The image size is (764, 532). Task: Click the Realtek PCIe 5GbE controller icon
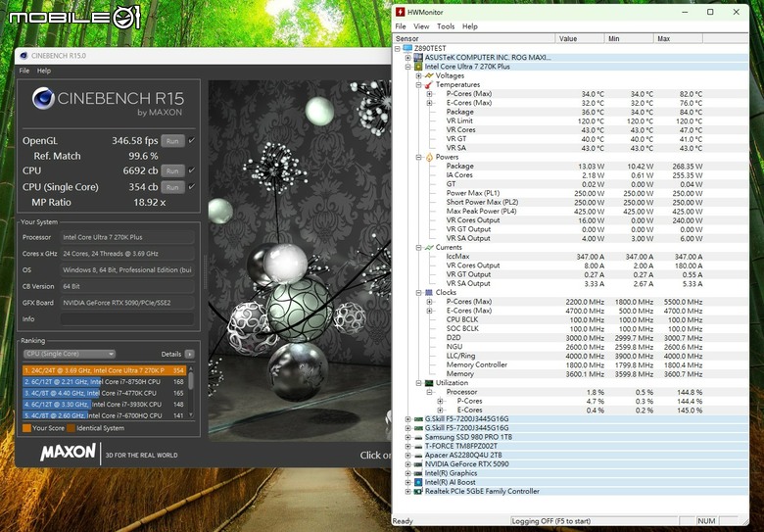pos(418,492)
